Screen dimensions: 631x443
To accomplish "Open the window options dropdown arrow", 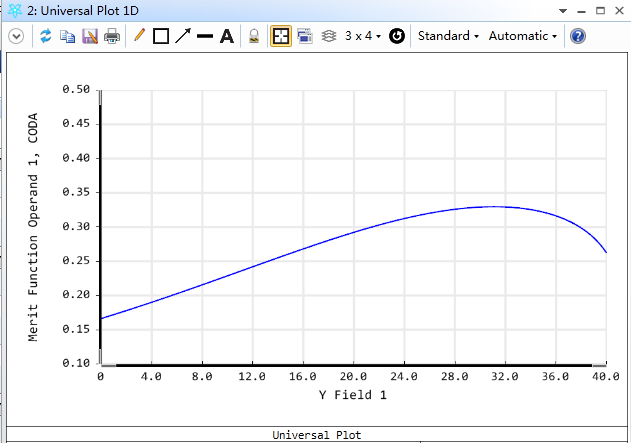I will [563, 11].
